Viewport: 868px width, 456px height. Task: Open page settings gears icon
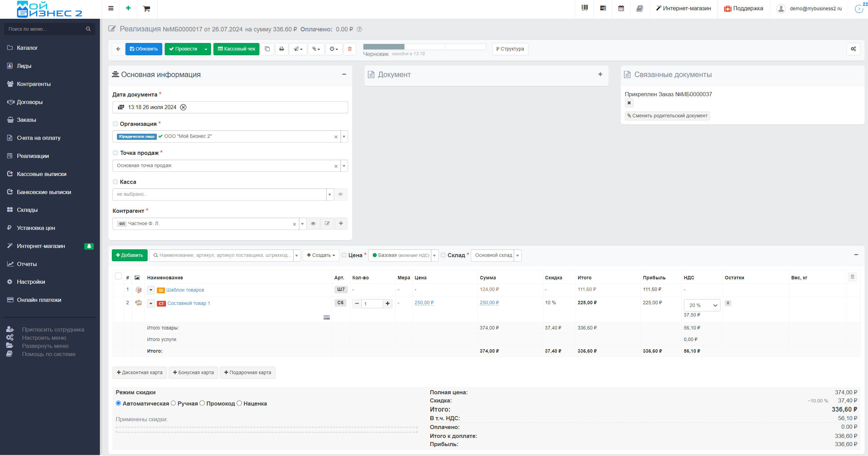click(x=853, y=49)
